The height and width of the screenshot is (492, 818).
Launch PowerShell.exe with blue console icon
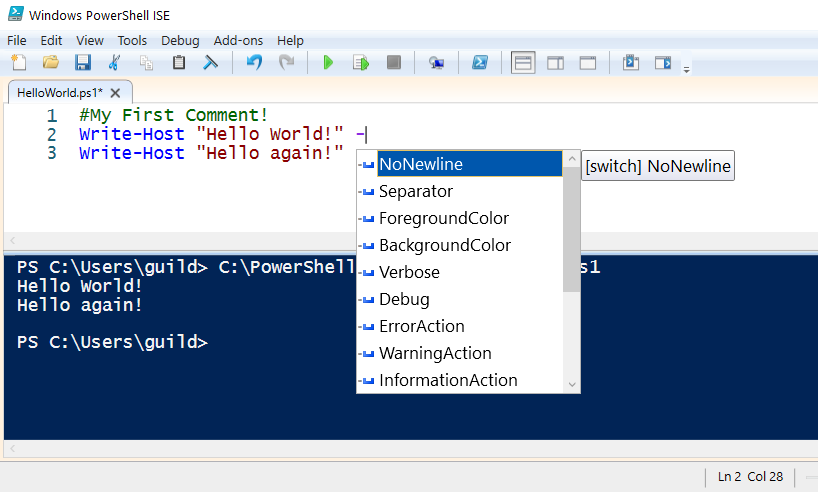479,63
